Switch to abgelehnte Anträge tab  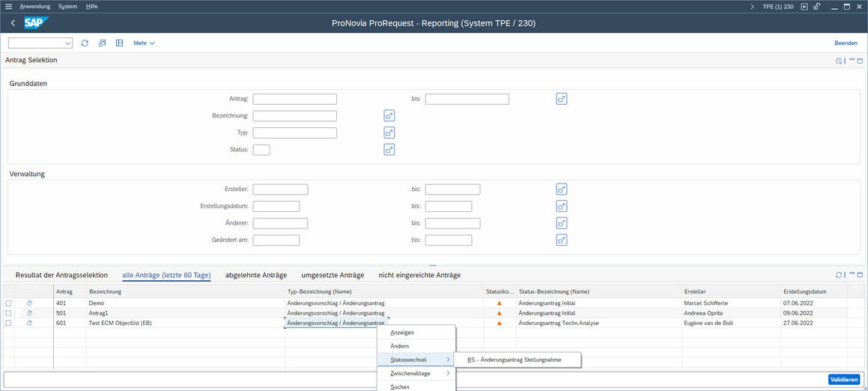coord(255,275)
